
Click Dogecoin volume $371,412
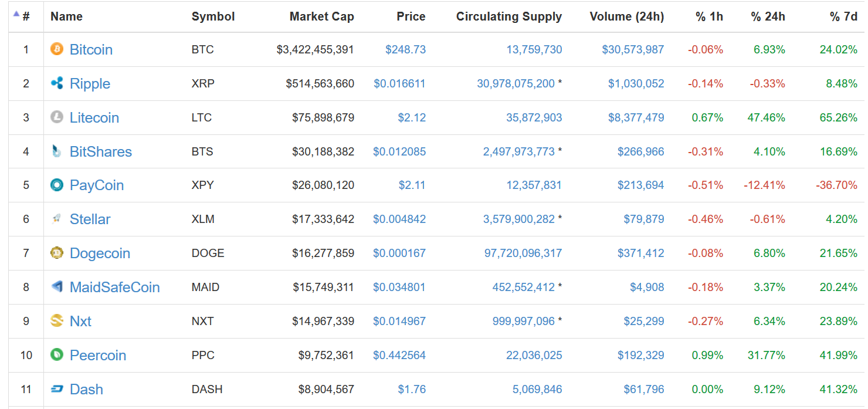click(x=640, y=253)
